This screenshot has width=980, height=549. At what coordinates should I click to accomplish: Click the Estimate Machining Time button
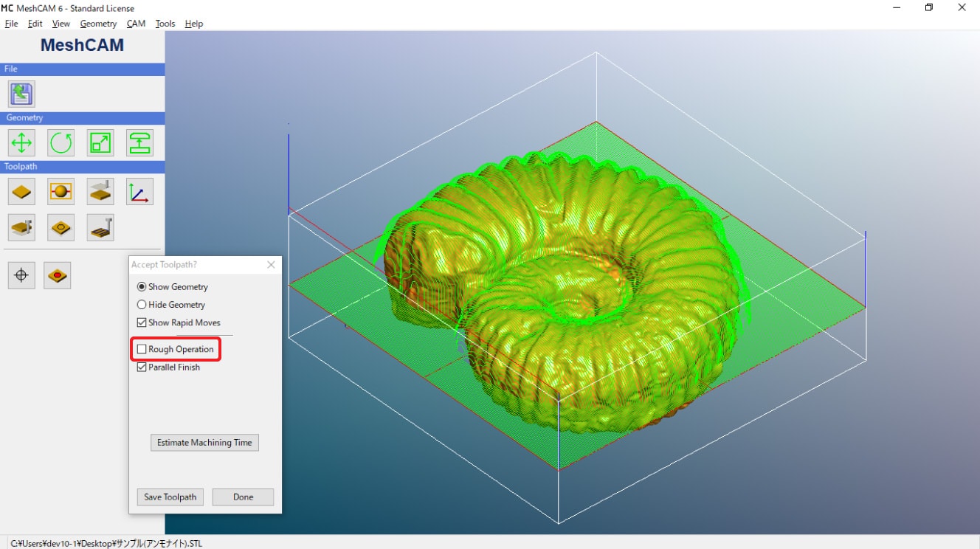click(x=204, y=443)
